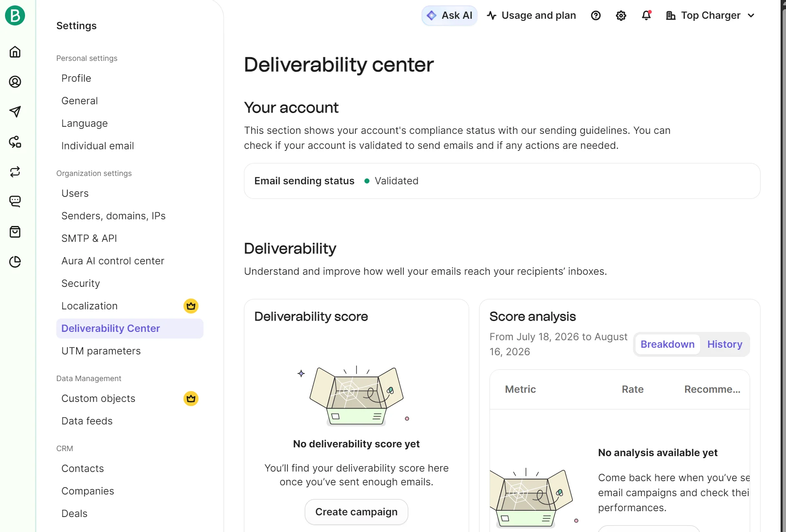
Task: Switch to the Breakdown tab
Action: point(668,344)
